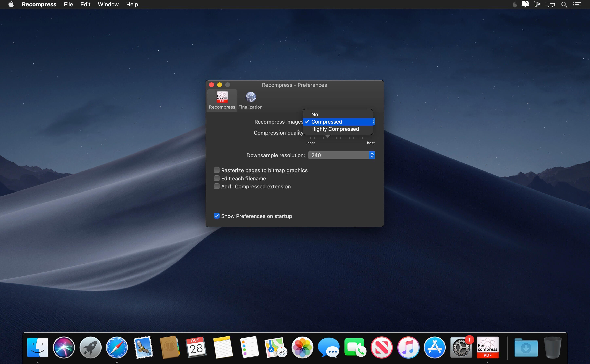Check the Edit each filename option
Screen dimensions: 590x364
point(217,178)
